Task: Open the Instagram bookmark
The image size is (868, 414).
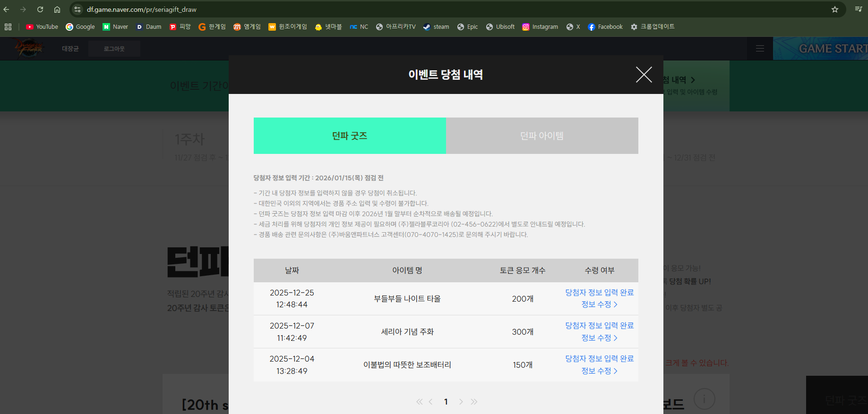Action: click(x=540, y=27)
